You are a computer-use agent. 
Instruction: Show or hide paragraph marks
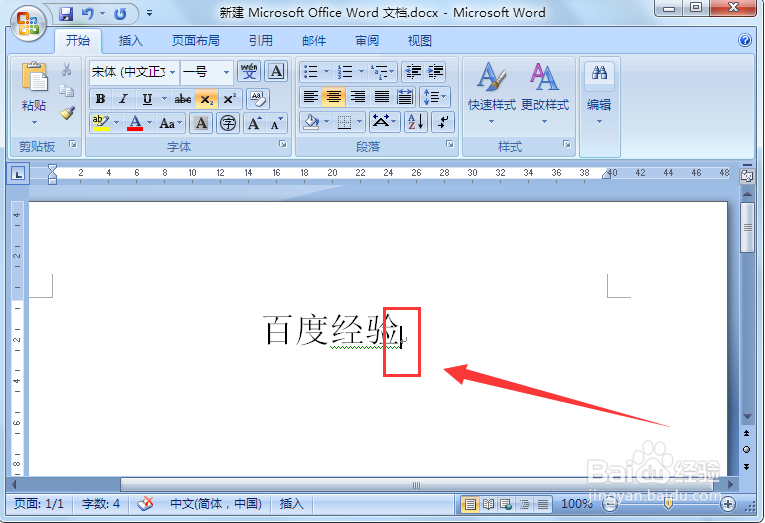tap(443, 122)
